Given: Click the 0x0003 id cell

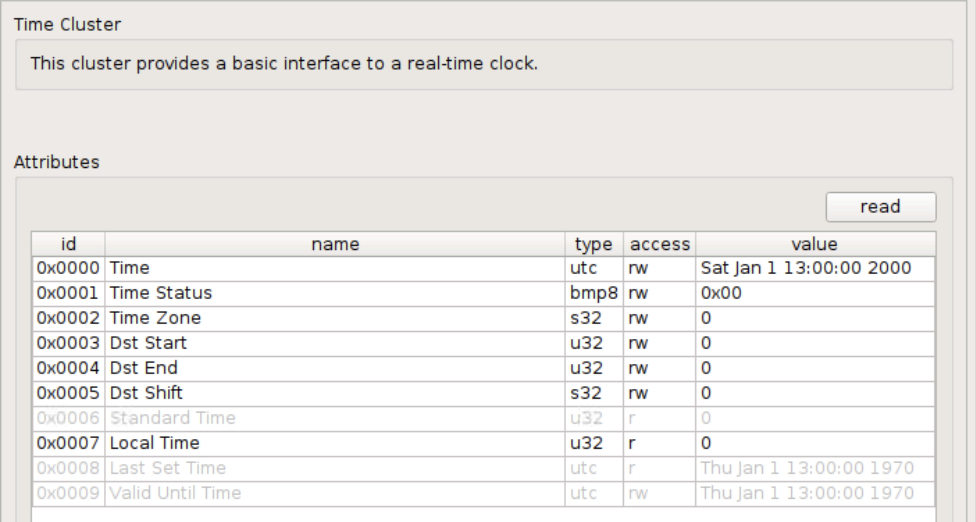Looking at the screenshot, I should pyautogui.click(x=68, y=343).
